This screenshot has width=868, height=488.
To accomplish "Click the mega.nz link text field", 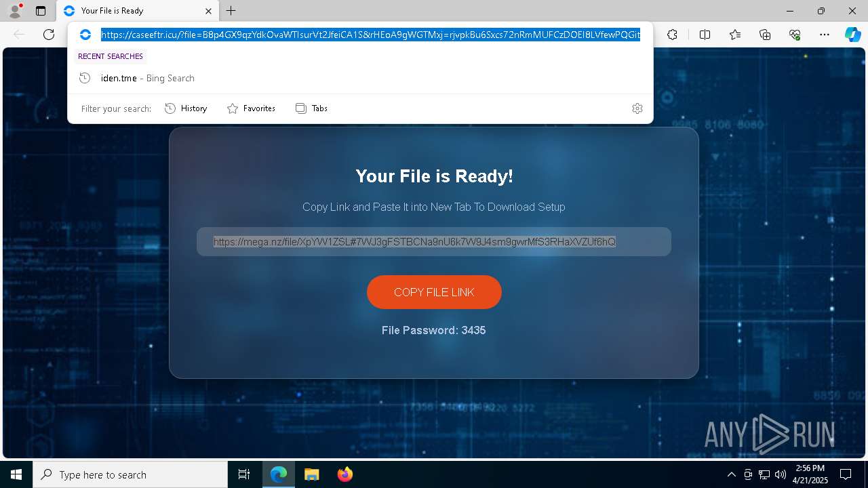I will 434,241.
